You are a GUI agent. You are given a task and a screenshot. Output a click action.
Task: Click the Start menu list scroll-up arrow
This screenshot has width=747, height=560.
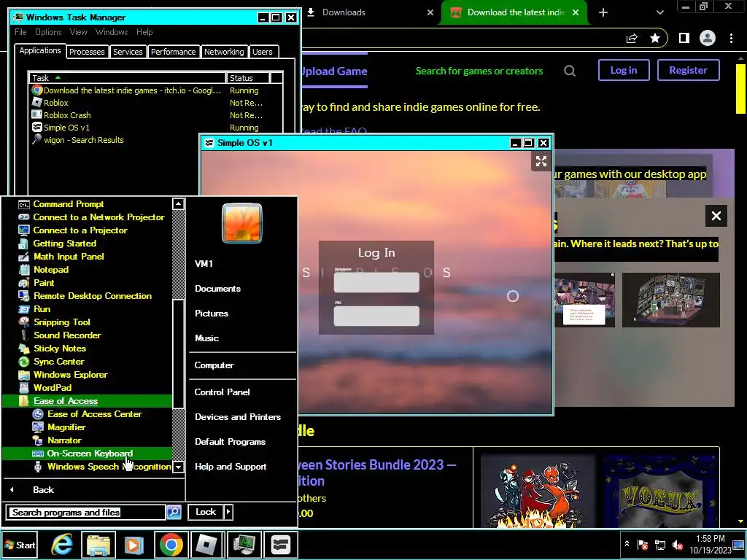tap(178, 204)
